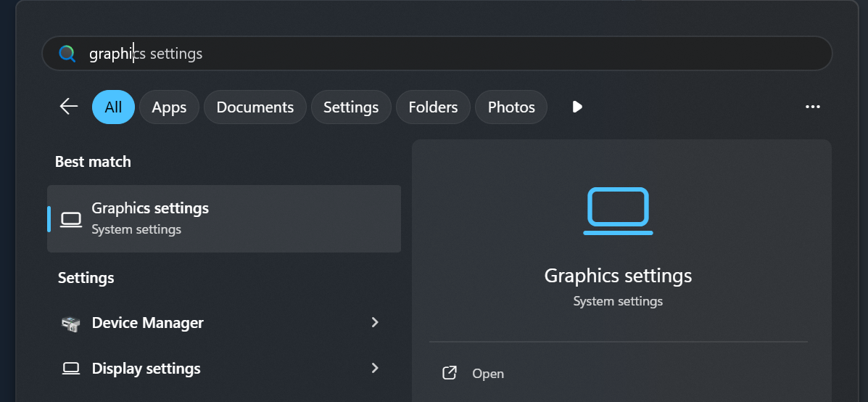Image resolution: width=868 pixels, height=402 pixels.
Task: Show more filter tabs with play arrow
Action: pyautogui.click(x=577, y=107)
